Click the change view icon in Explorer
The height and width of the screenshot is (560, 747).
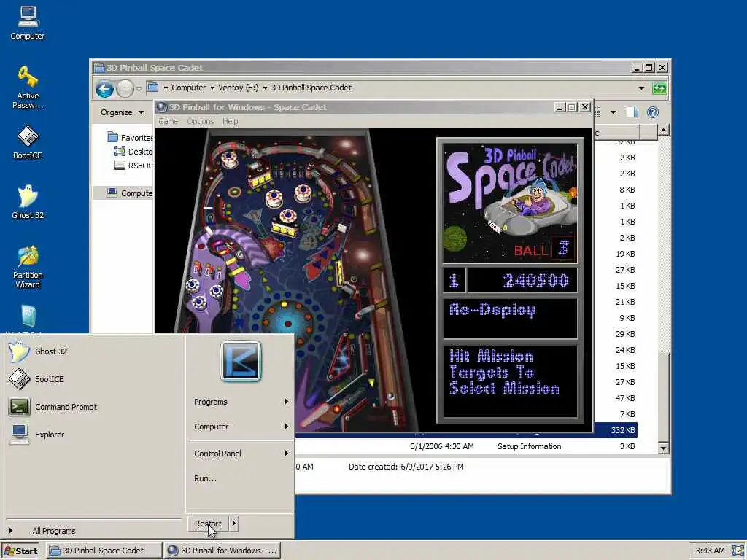tap(597, 112)
